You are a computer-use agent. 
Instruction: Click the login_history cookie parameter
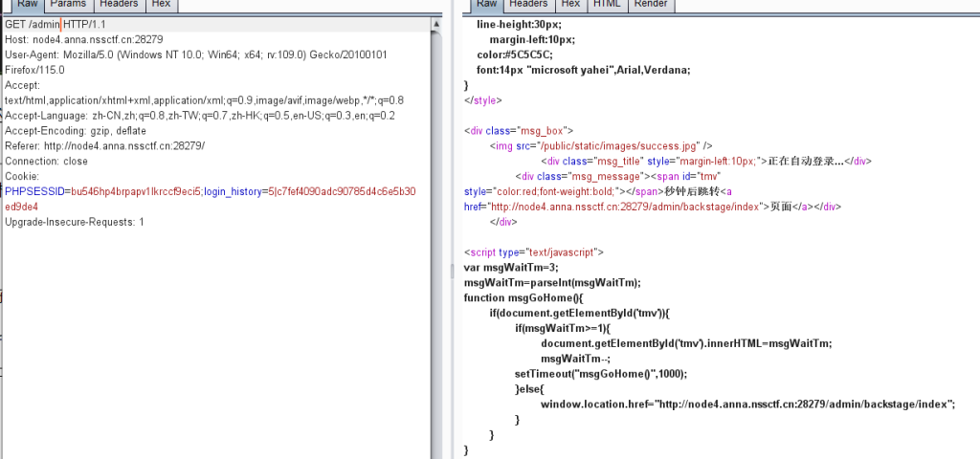point(234,191)
